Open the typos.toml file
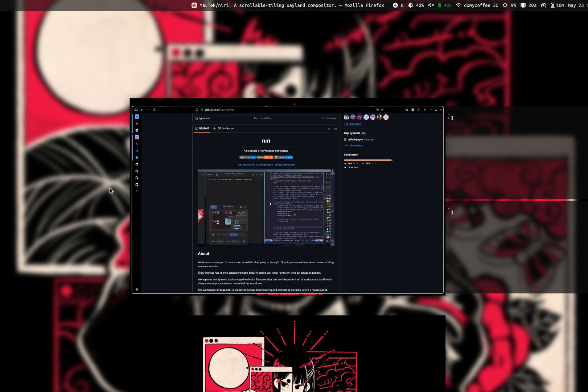The height and width of the screenshot is (392, 588). [205, 118]
